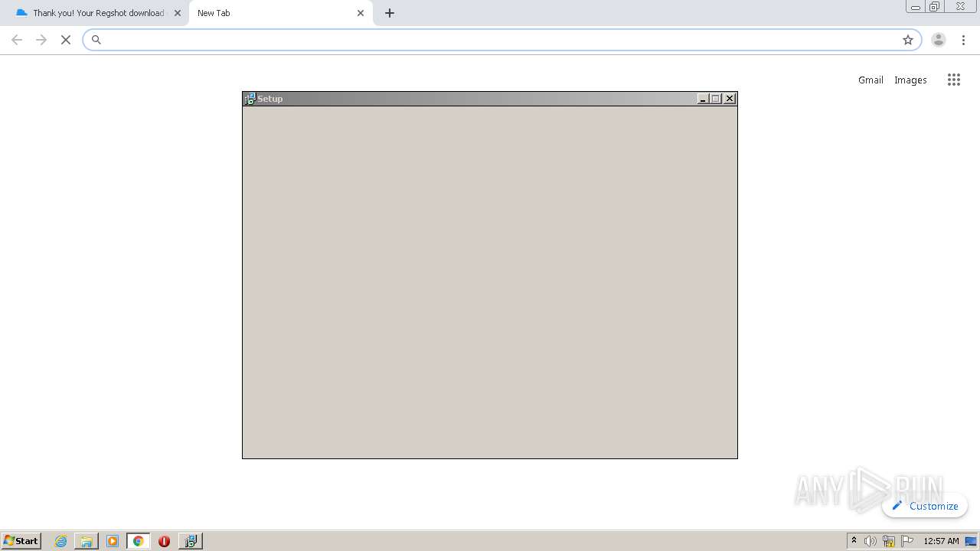Open the volume speaker tray icon
The width and height of the screenshot is (980, 551).
click(871, 541)
